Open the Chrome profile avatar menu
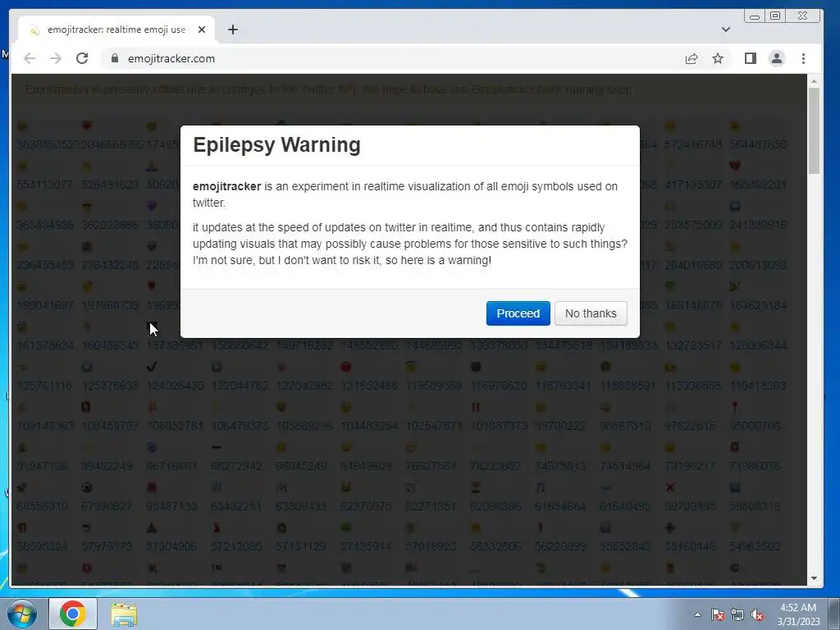Viewport: 840px width, 630px height. tap(777, 58)
